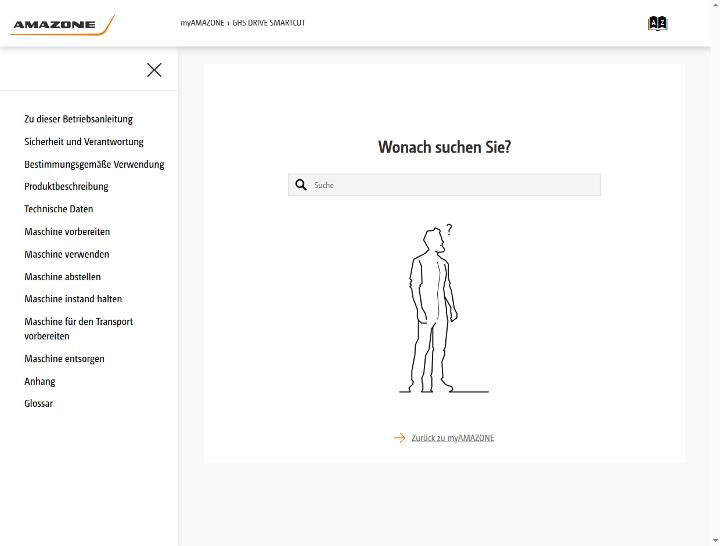Click the page scrollbar down arrow

(x=716, y=541)
